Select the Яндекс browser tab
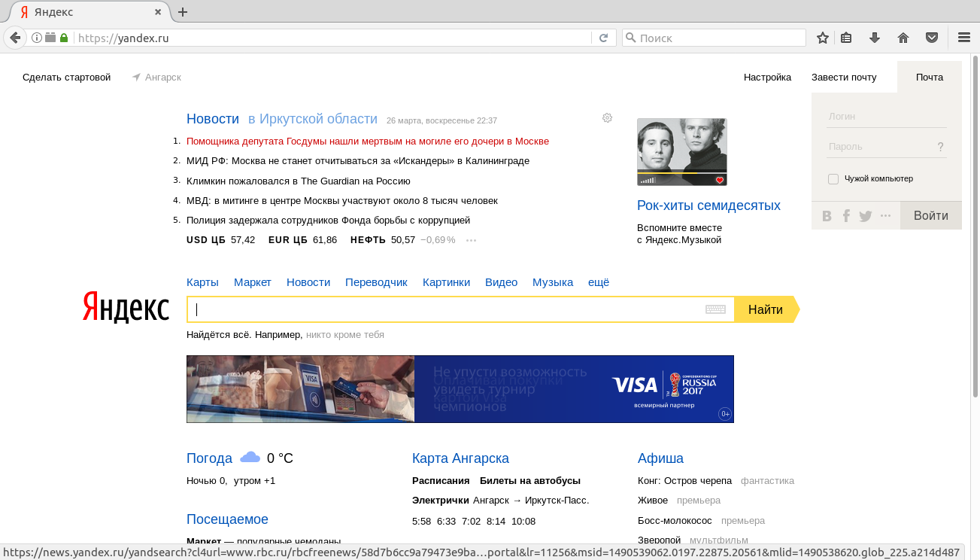 (90, 12)
